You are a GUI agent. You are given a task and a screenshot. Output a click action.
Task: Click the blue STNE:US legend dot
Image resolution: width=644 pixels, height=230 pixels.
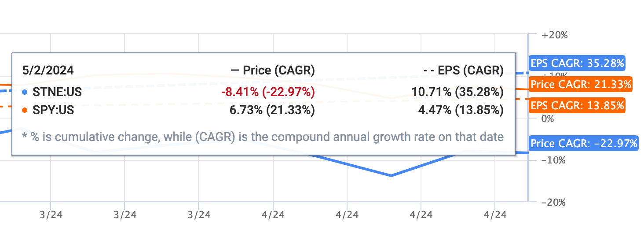(x=25, y=92)
